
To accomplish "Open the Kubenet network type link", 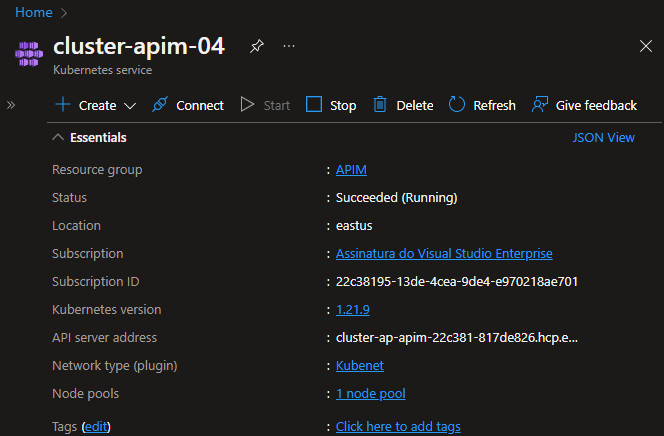I will pyautogui.click(x=360, y=365).
